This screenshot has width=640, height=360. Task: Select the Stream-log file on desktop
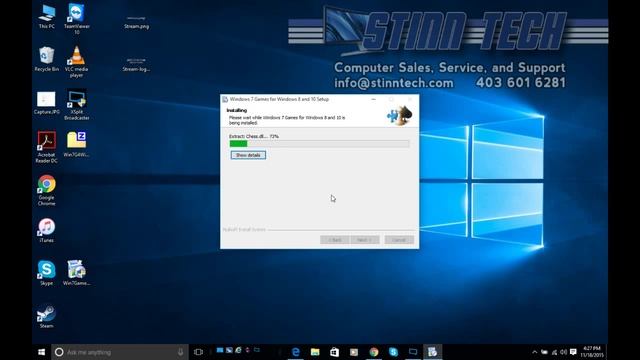click(x=136, y=64)
